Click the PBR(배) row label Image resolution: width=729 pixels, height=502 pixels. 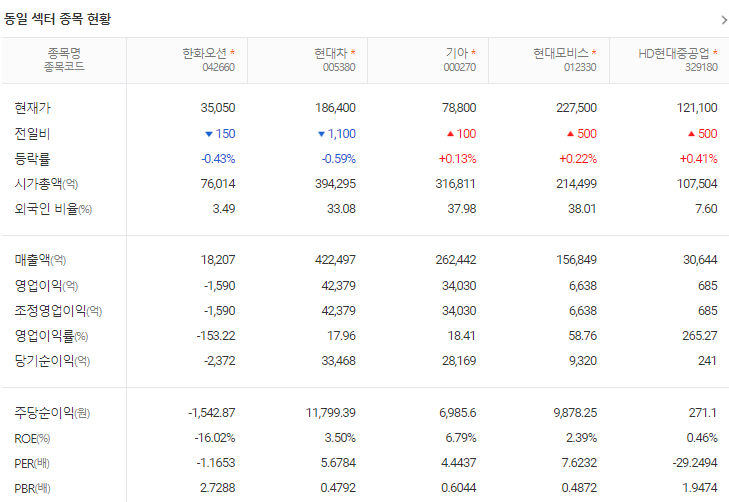(32, 489)
